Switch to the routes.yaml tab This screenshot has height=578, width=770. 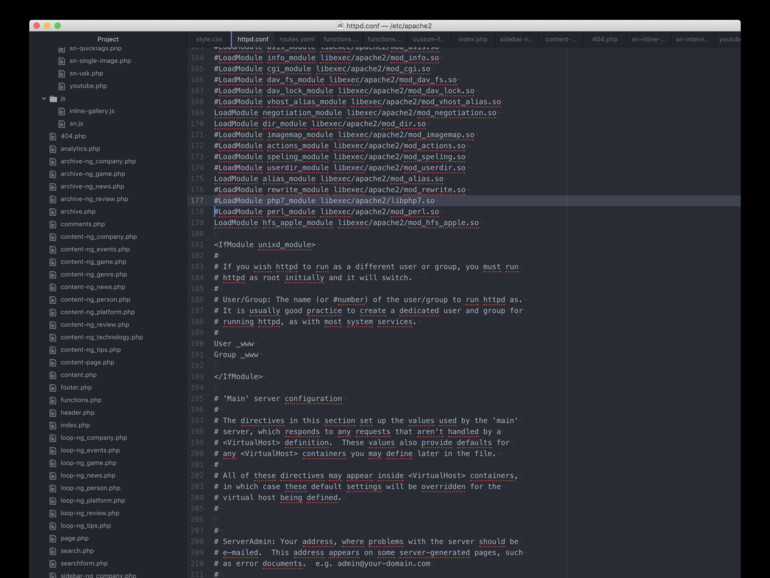[297, 39]
